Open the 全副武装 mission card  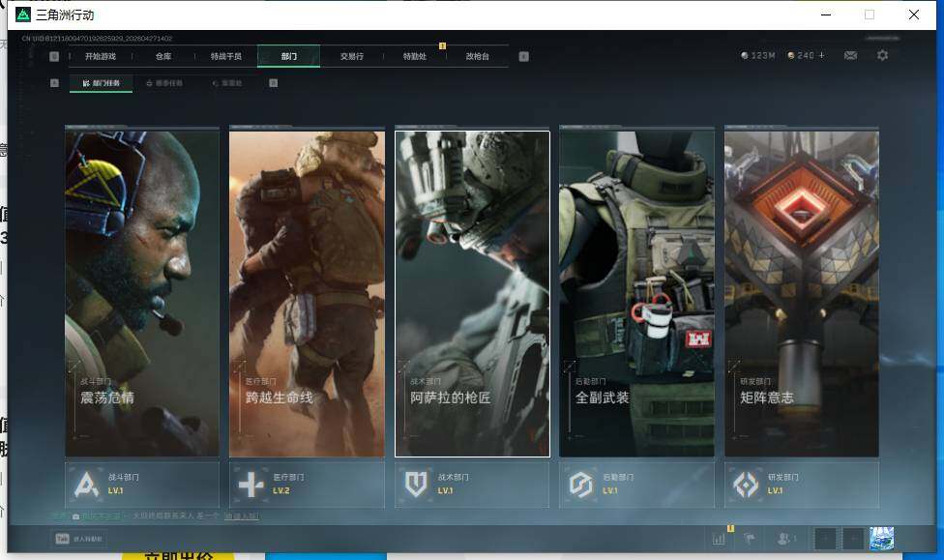coord(637,294)
